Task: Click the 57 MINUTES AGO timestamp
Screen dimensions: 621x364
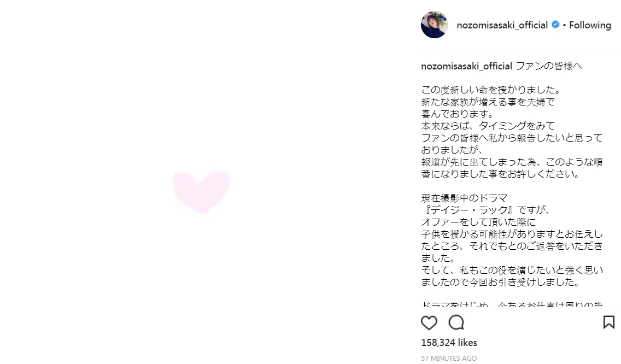Action: pos(449,359)
